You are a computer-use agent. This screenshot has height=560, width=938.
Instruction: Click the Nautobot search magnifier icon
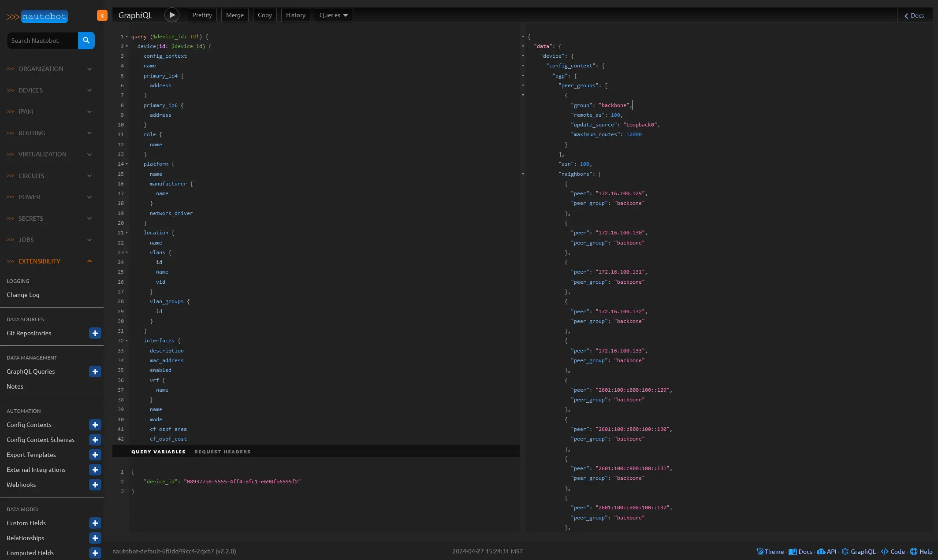tap(86, 41)
